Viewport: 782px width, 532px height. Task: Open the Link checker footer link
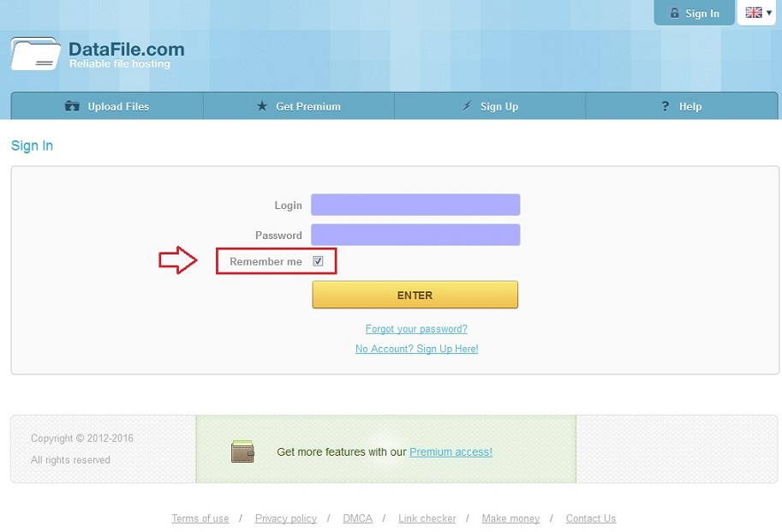tap(427, 518)
